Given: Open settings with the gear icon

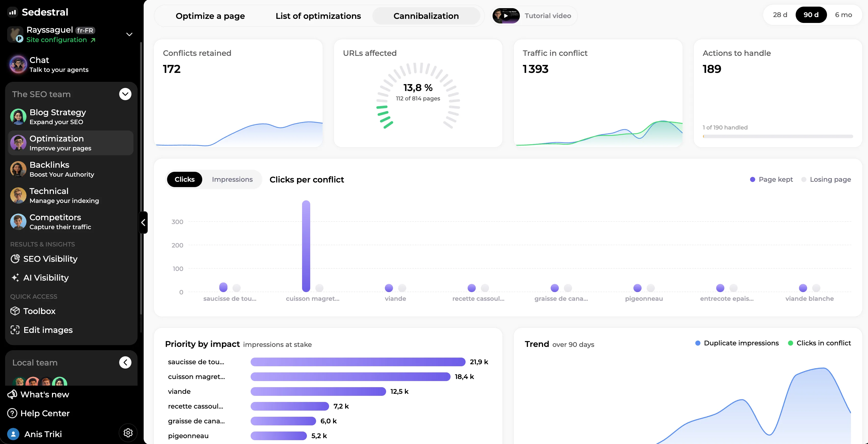Looking at the screenshot, I should coord(128,433).
